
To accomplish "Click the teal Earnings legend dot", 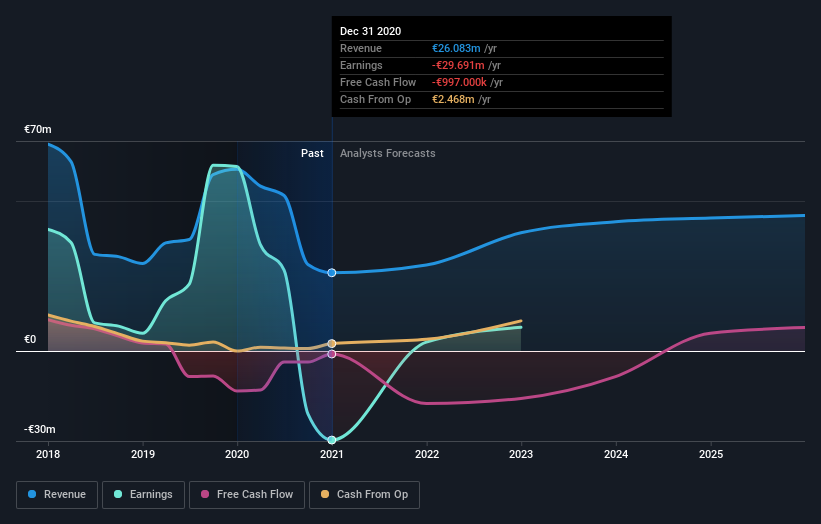I will coord(118,494).
